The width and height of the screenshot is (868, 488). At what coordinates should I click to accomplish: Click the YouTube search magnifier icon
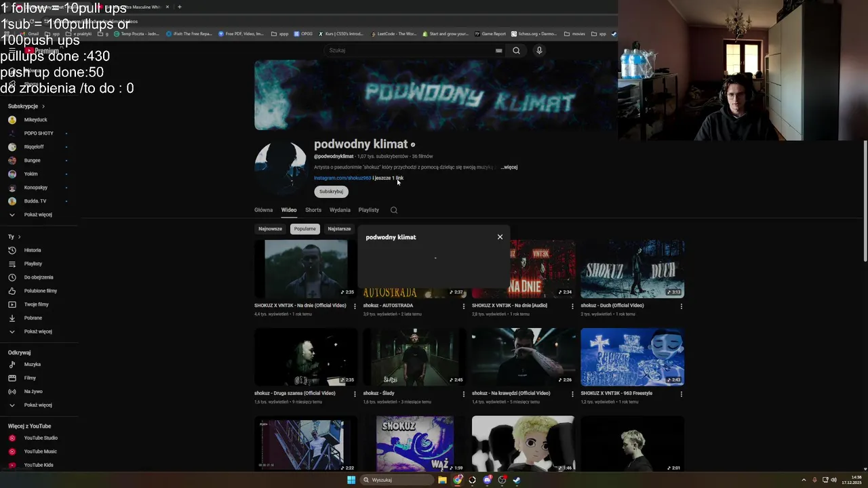point(516,50)
